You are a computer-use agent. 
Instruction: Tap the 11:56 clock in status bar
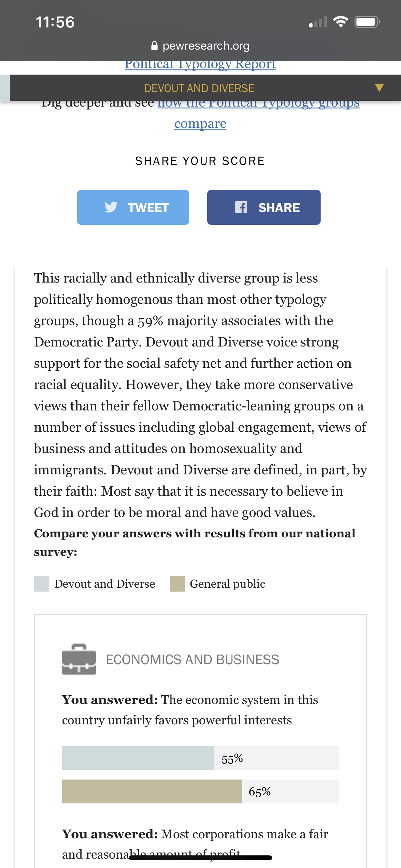pyautogui.click(x=55, y=22)
